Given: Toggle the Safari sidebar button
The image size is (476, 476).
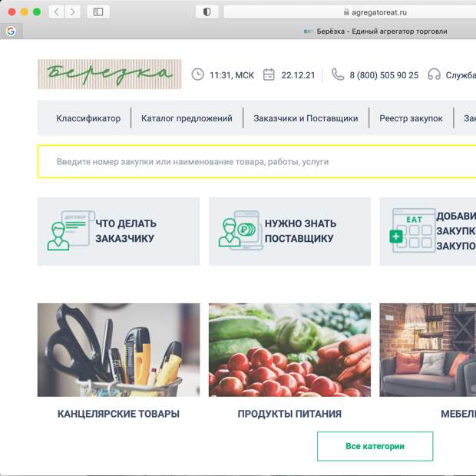Looking at the screenshot, I should [x=98, y=12].
